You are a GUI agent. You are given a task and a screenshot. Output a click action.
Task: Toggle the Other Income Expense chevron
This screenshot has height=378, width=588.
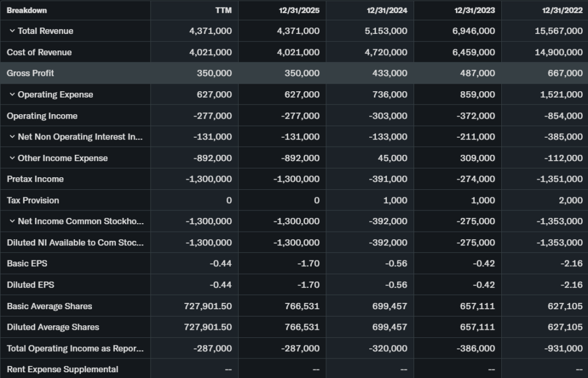coord(12,158)
